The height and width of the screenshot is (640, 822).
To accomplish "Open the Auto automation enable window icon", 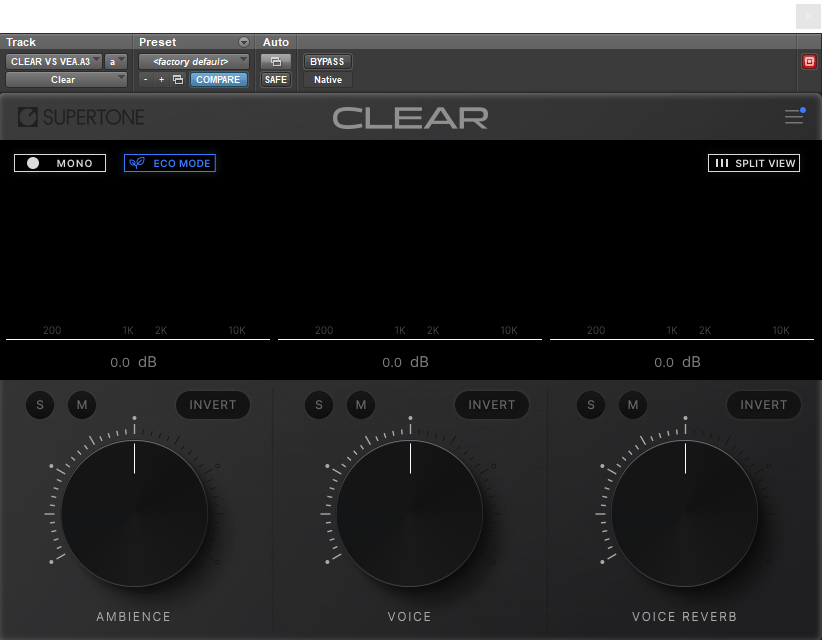I will pos(276,62).
